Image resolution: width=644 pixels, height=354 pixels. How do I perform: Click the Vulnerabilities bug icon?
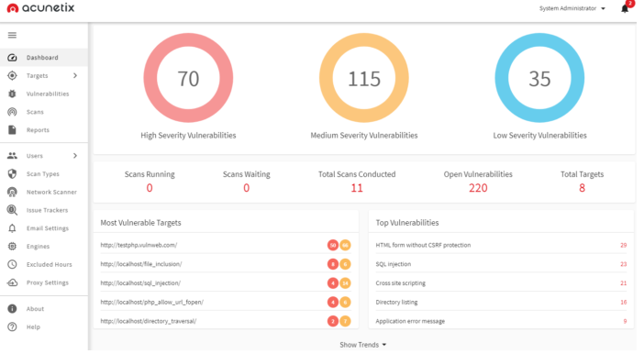(12, 94)
